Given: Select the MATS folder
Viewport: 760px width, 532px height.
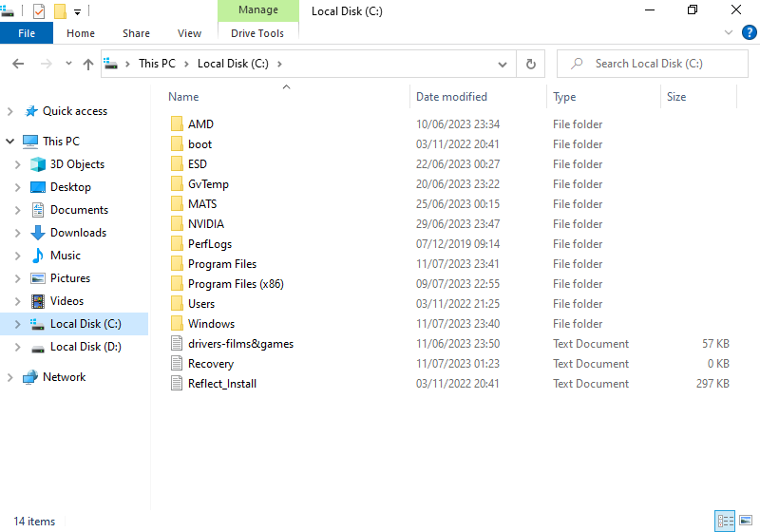Looking at the screenshot, I should pos(202,204).
